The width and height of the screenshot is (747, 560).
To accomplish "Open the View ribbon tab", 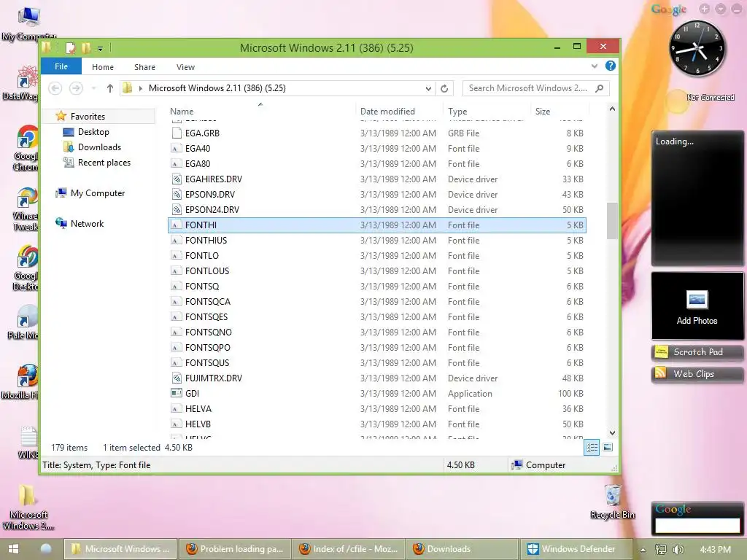I will [185, 67].
